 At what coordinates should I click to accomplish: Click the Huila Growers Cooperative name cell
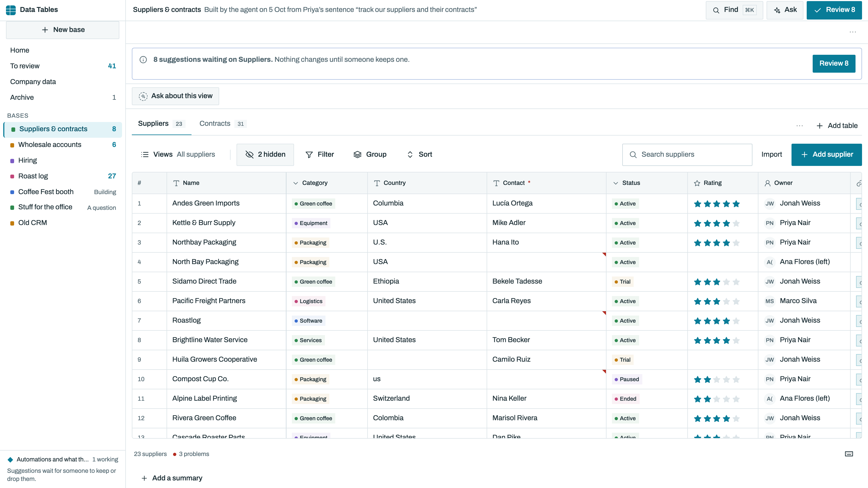click(x=226, y=360)
